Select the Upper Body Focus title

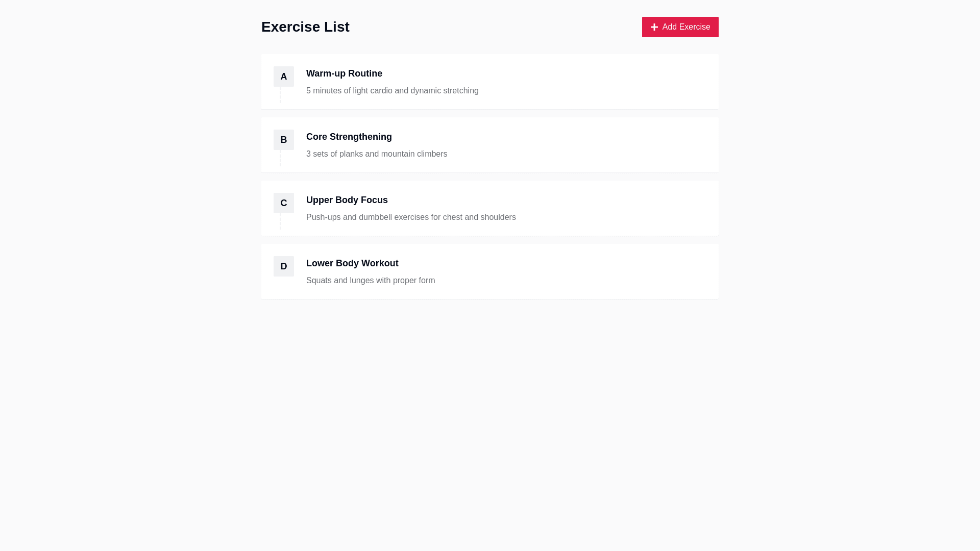[x=347, y=200]
